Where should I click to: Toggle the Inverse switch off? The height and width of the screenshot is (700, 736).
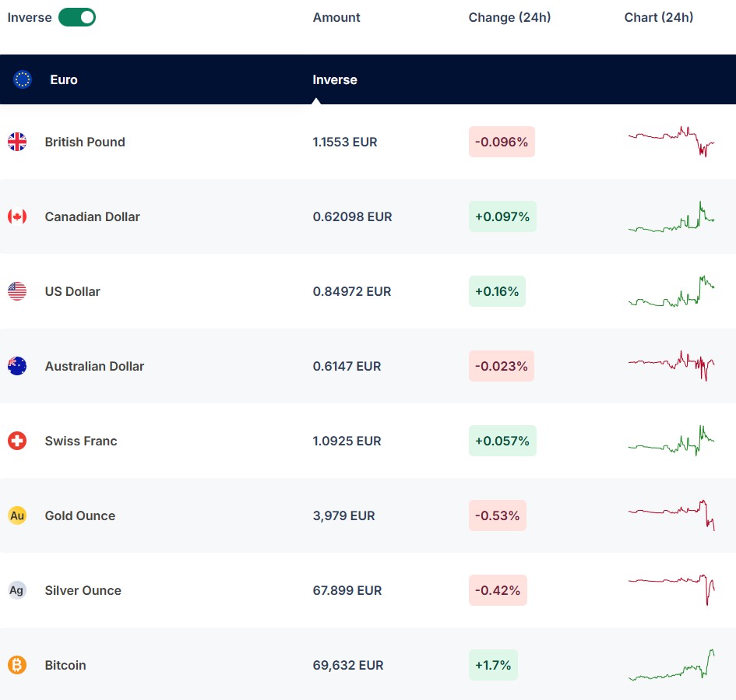click(77, 17)
